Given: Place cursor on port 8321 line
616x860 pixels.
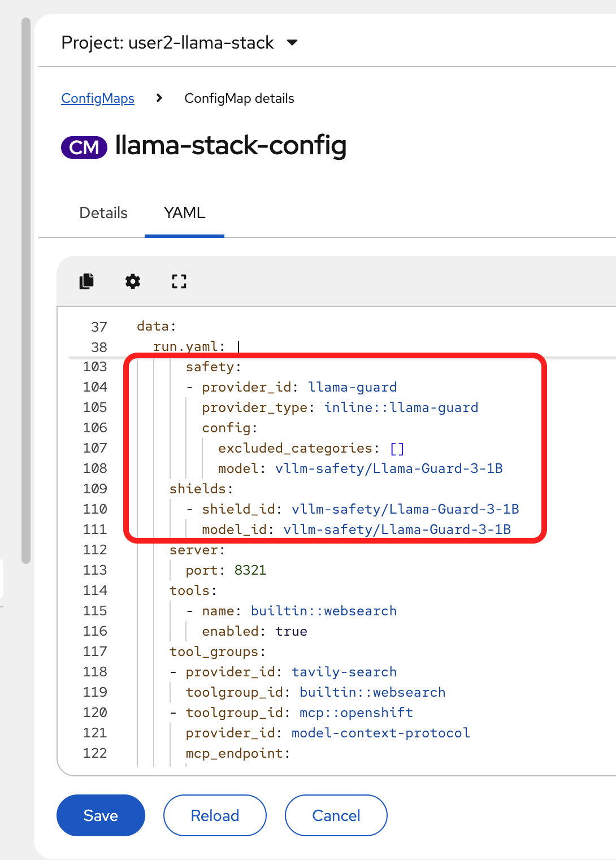Looking at the screenshot, I should pos(250,570).
